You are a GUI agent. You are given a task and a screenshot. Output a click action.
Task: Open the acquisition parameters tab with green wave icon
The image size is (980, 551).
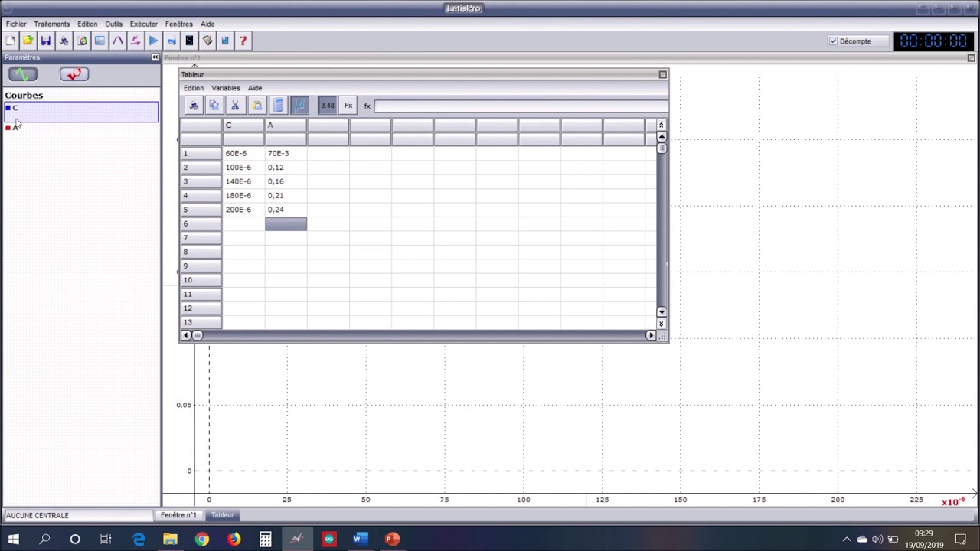pos(23,74)
